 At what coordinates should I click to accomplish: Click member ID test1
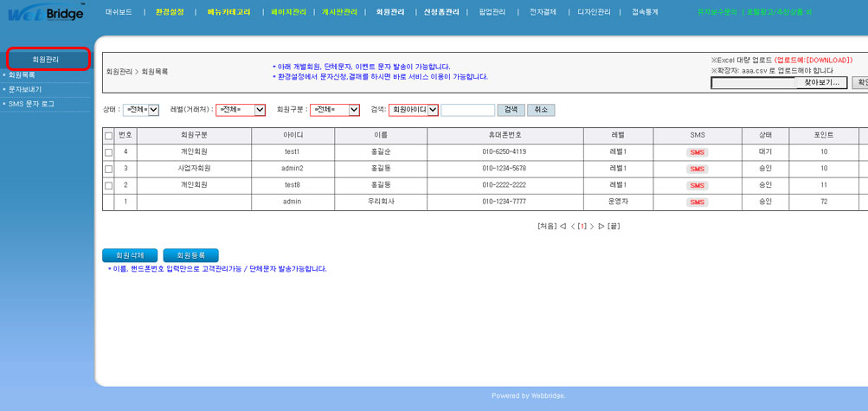pyautogui.click(x=292, y=152)
